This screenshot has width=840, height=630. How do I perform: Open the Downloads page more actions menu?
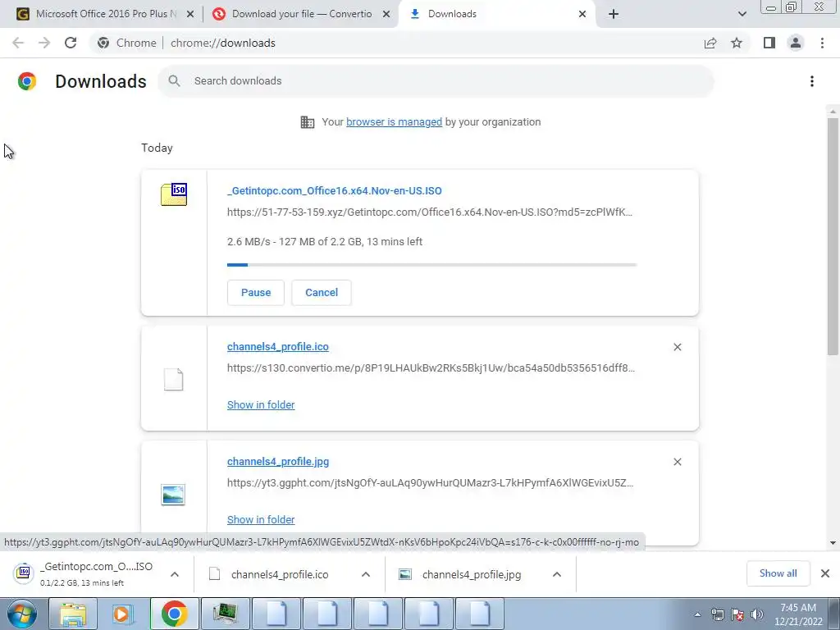(812, 81)
